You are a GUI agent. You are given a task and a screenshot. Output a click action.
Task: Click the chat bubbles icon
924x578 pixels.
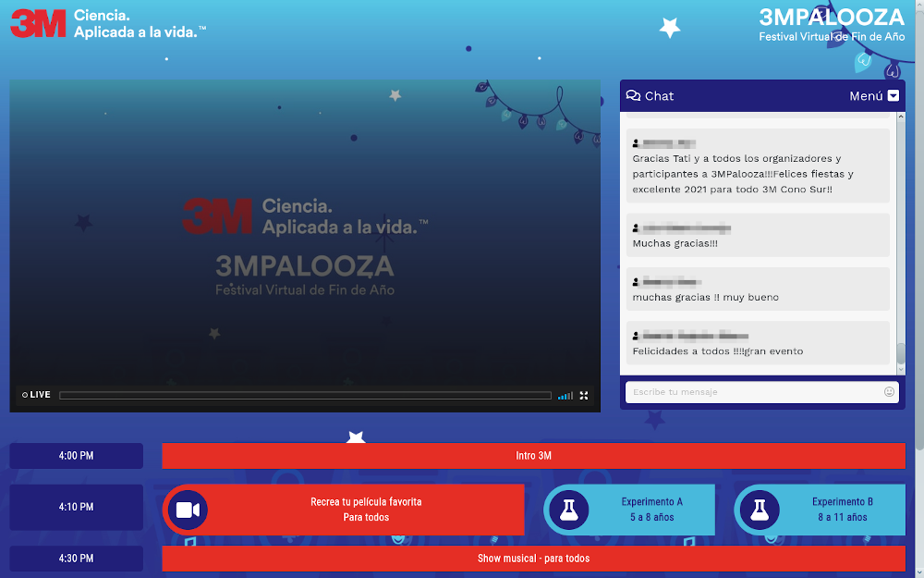[x=634, y=95]
